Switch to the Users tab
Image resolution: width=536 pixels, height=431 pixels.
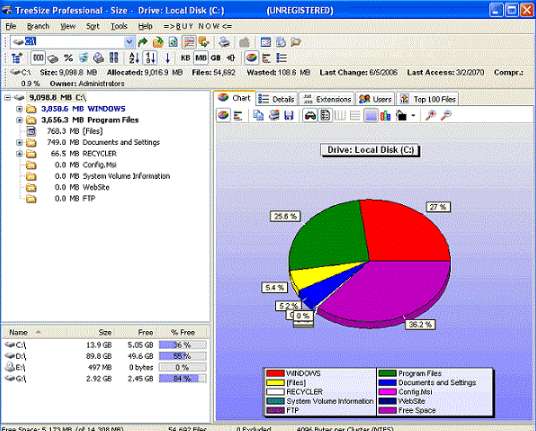(x=375, y=99)
